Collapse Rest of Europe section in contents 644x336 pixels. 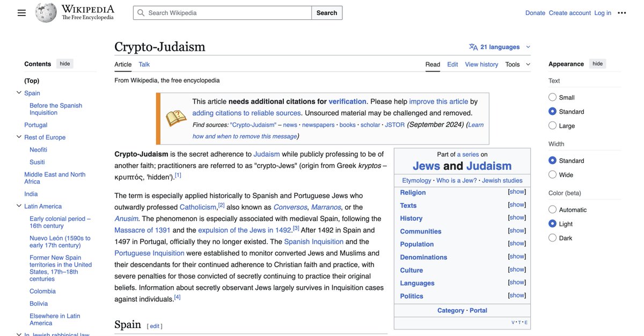(19, 137)
